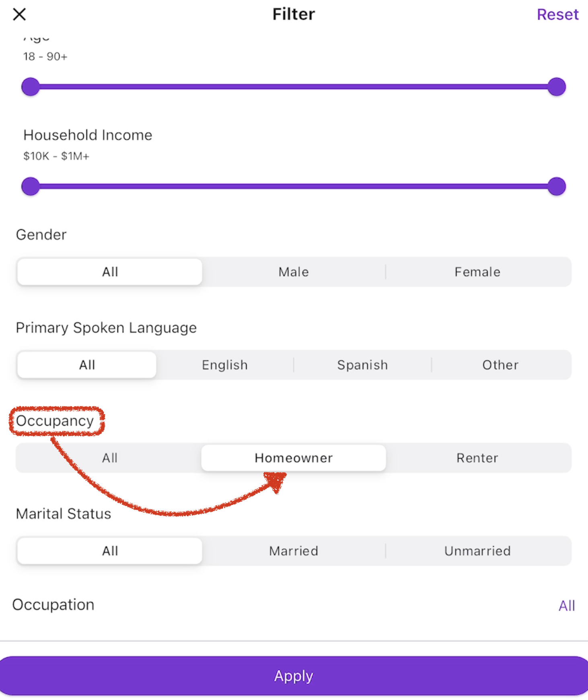Select All in Occupancy filter

pyautogui.click(x=110, y=458)
